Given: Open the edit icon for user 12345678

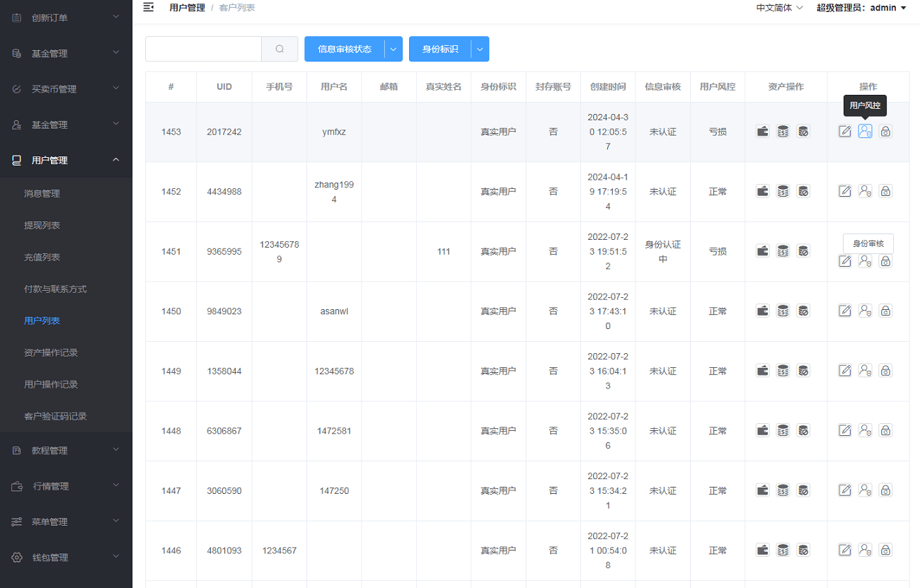Looking at the screenshot, I should (x=844, y=371).
